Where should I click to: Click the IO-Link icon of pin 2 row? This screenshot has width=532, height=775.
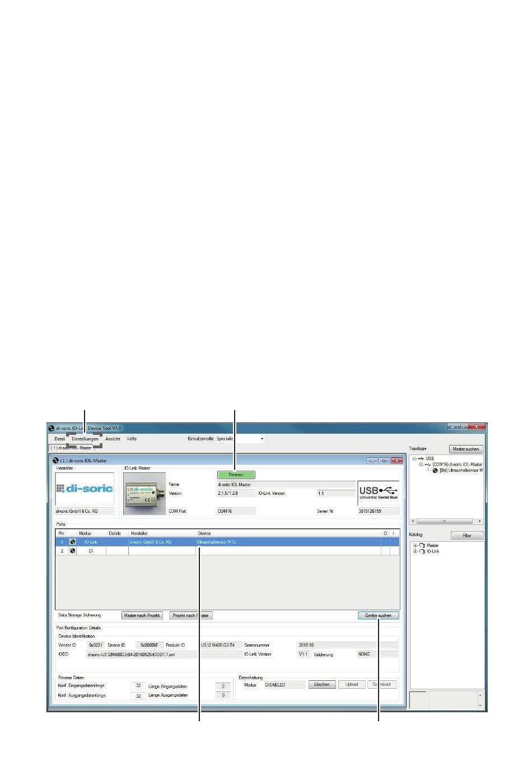point(72,551)
